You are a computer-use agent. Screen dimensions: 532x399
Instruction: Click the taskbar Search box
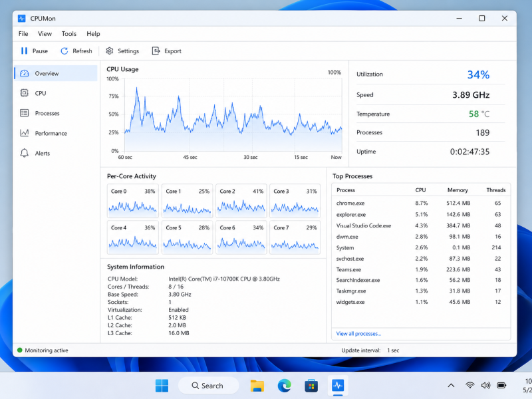pos(208,386)
